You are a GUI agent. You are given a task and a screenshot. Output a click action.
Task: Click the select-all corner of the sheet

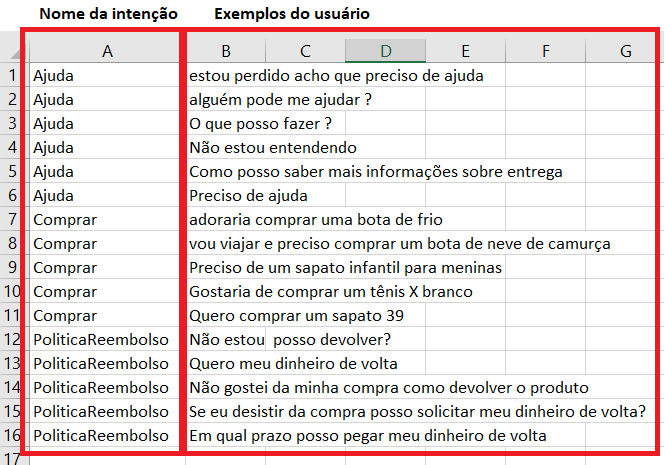[12, 50]
